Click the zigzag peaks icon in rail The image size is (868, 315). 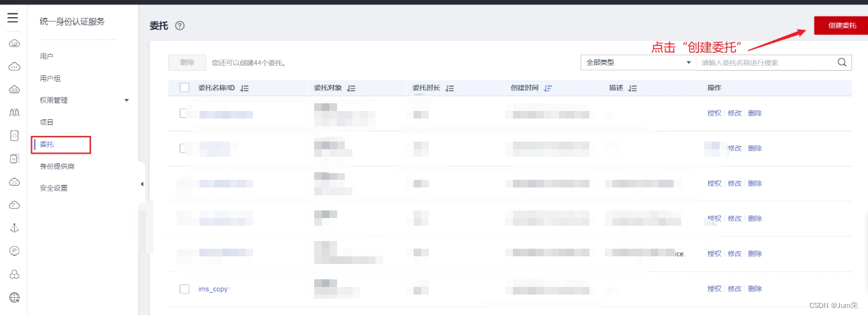[14, 113]
